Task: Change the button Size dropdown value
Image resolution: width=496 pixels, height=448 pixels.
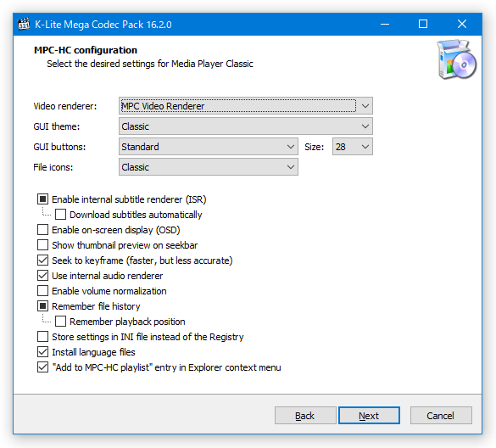Action: (353, 147)
